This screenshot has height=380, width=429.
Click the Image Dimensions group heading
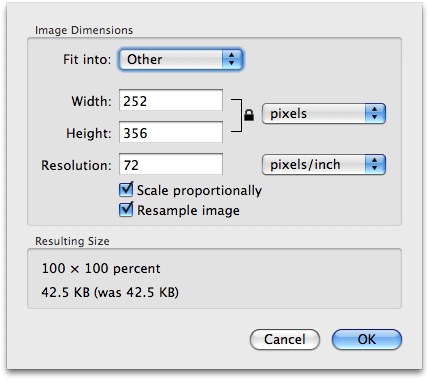point(84,30)
